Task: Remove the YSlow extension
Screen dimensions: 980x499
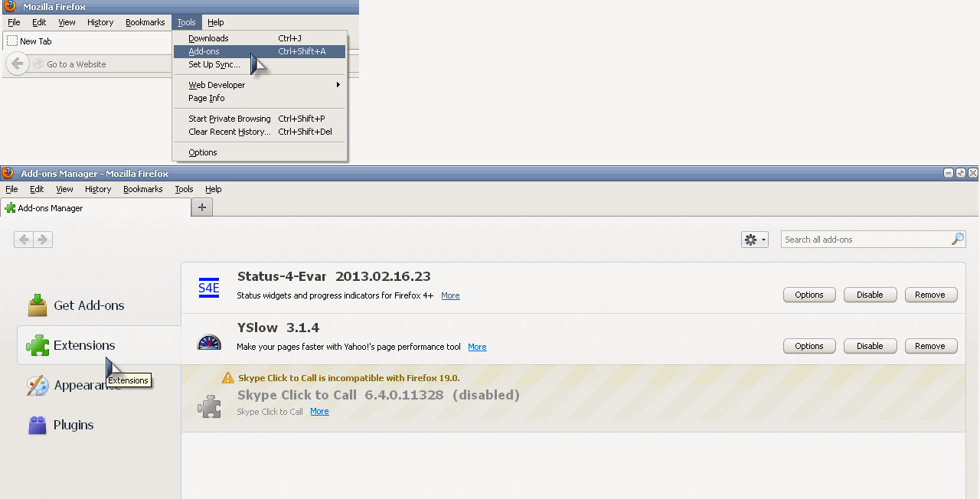Action: pyautogui.click(x=930, y=346)
